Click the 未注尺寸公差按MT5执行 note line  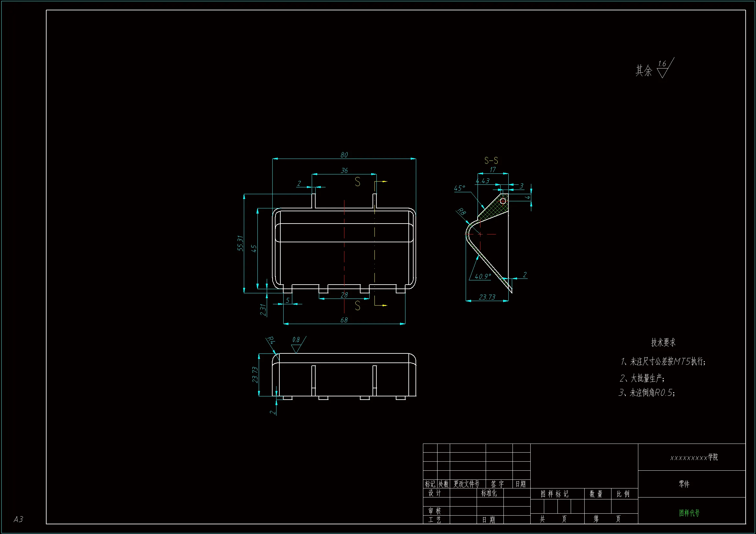point(663,361)
